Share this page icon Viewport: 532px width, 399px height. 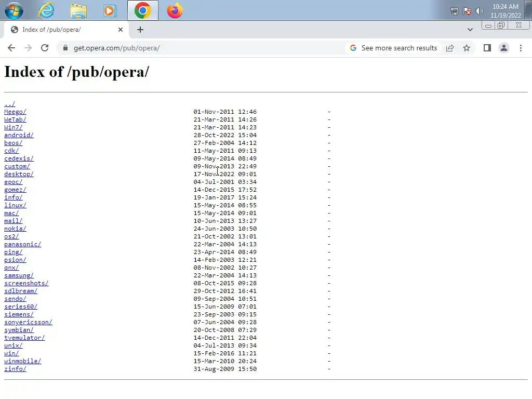click(450, 48)
